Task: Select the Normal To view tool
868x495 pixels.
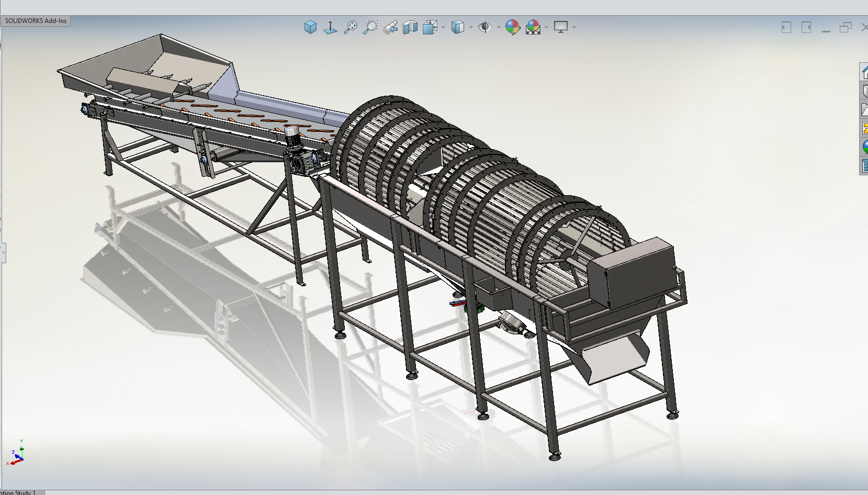Action: point(330,27)
